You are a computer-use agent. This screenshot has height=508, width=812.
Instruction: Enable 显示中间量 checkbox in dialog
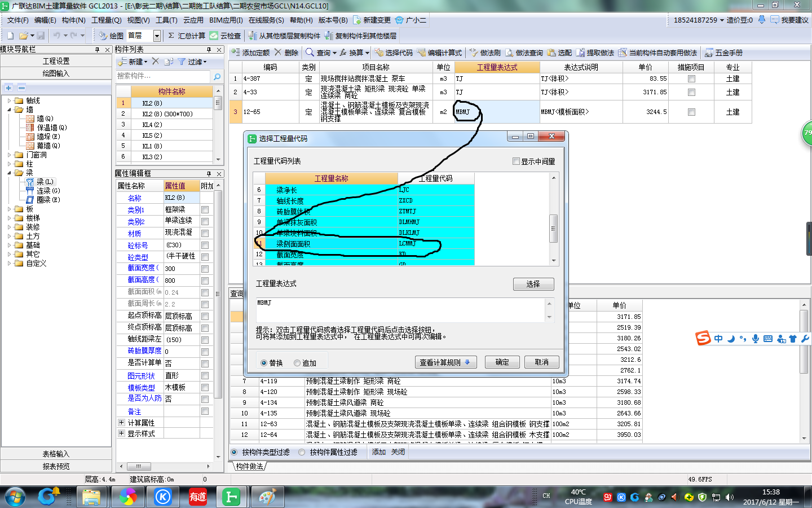516,161
